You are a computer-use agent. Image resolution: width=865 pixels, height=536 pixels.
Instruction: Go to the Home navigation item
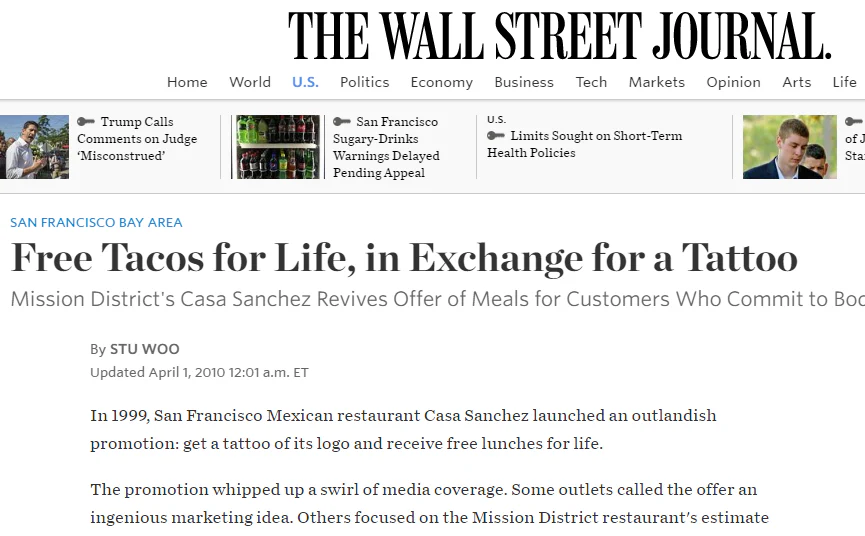point(187,82)
